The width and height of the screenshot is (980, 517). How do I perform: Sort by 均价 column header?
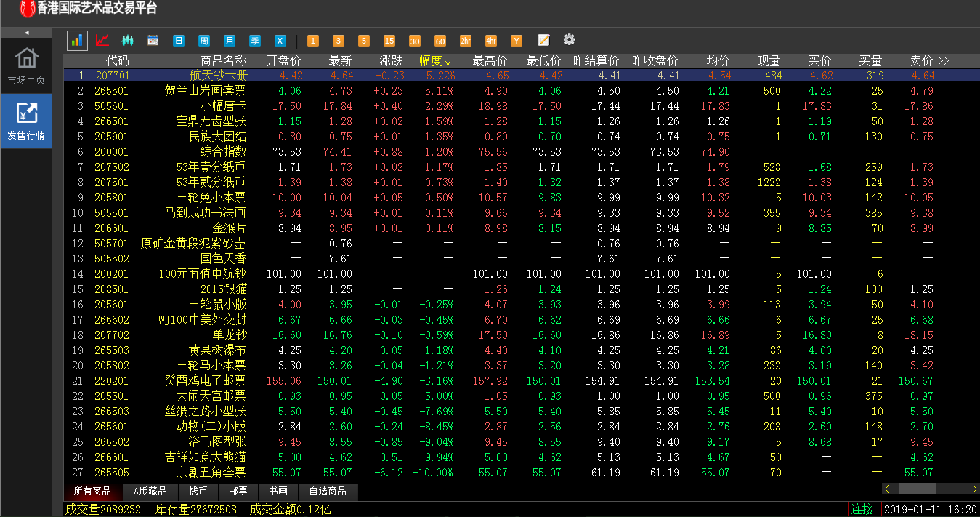click(x=718, y=60)
